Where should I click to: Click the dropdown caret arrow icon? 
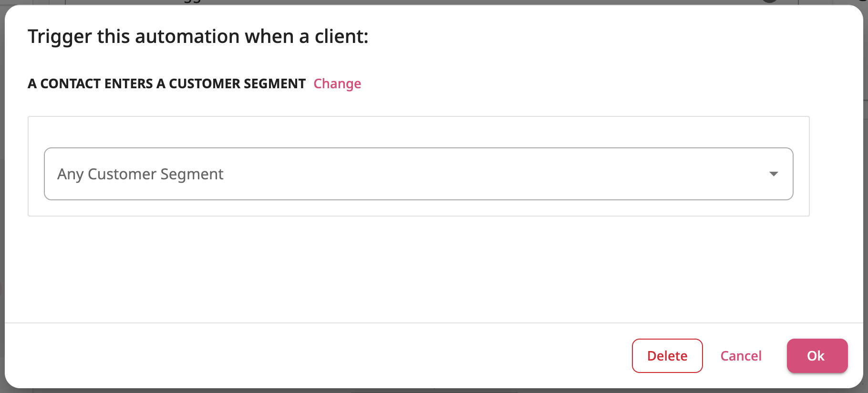pyautogui.click(x=774, y=174)
